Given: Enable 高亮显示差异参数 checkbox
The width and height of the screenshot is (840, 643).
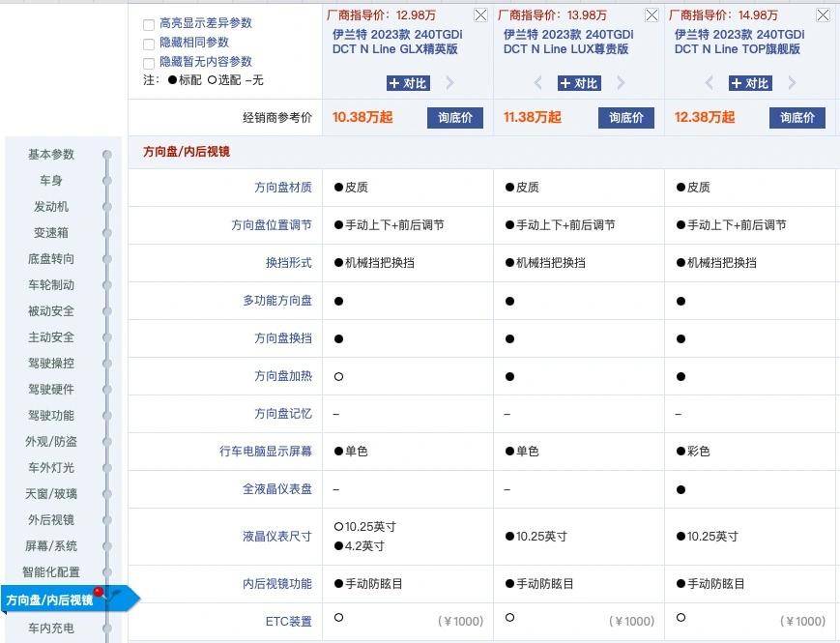Looking at the screenshot, I should [149, 23].
